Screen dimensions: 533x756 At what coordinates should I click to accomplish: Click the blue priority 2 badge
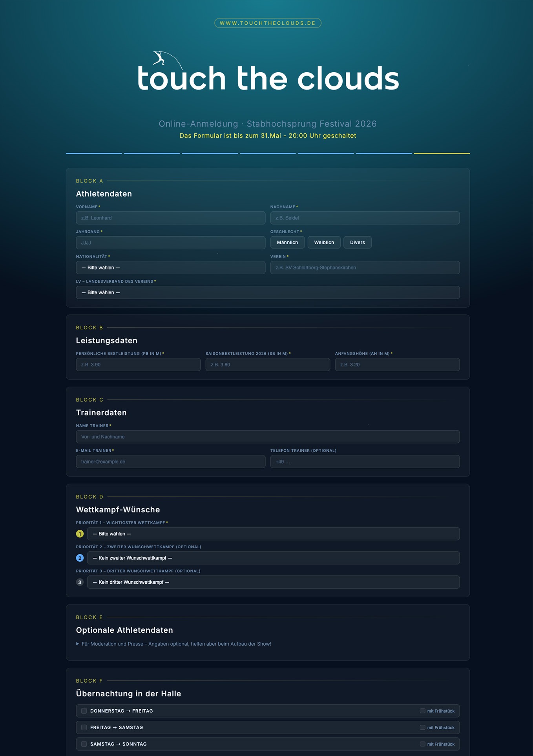coord(80,558)
